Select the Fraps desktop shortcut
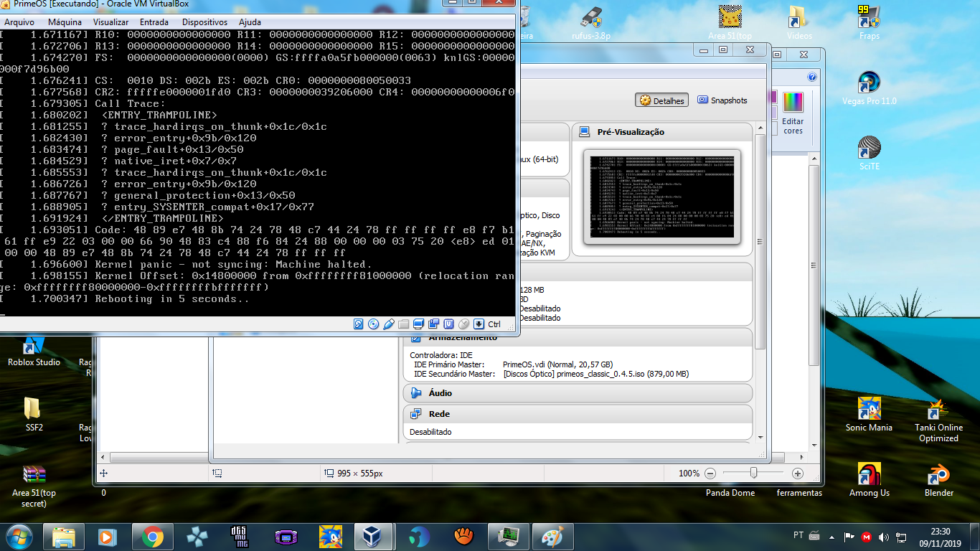Screen dimensions: 980x551 (869, 24)
